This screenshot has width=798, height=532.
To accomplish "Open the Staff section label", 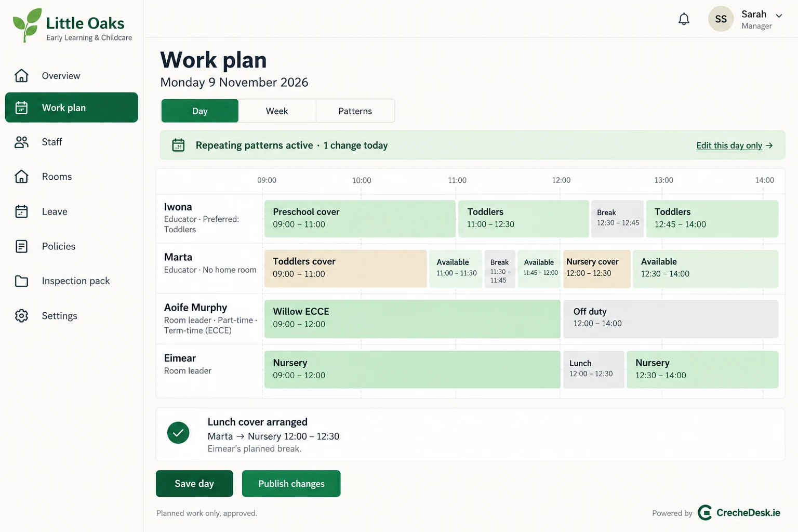I will click(x=52, y=142).
